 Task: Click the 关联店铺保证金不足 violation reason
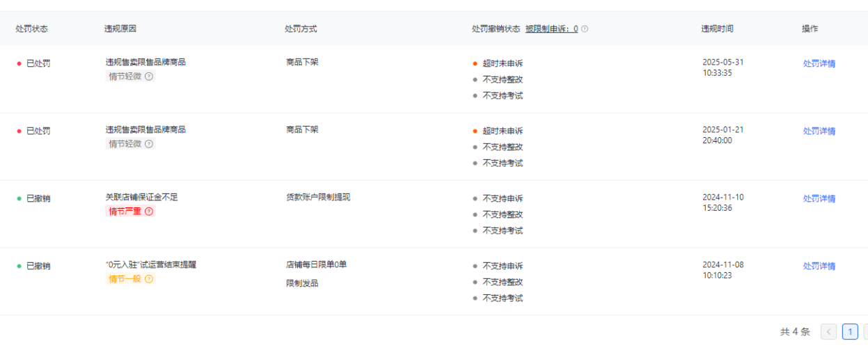tap(141, 197)
